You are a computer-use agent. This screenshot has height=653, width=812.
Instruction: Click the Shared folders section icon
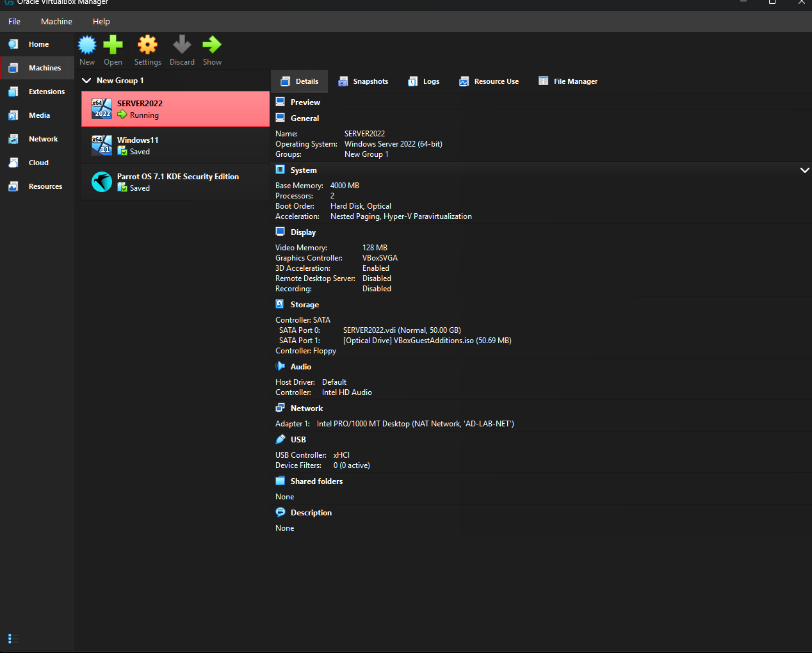(280, 481)
